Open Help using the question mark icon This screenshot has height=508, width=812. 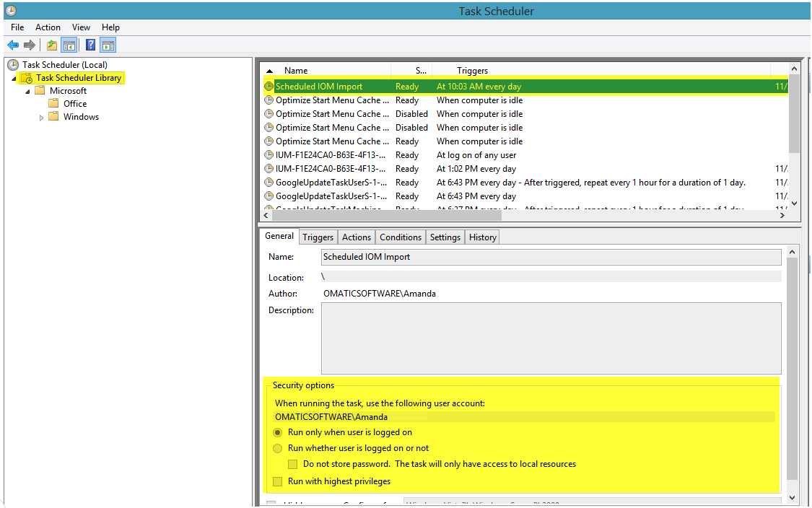coord(89,45)
